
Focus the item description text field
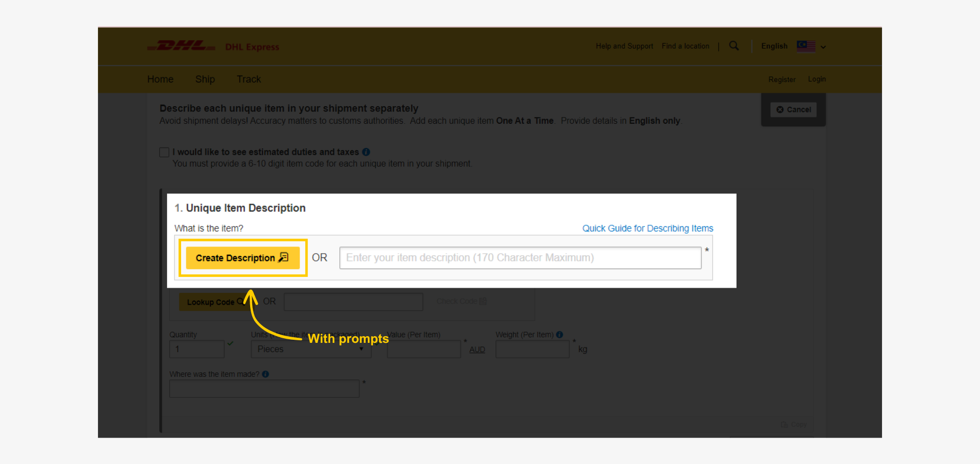coord(520,258)
